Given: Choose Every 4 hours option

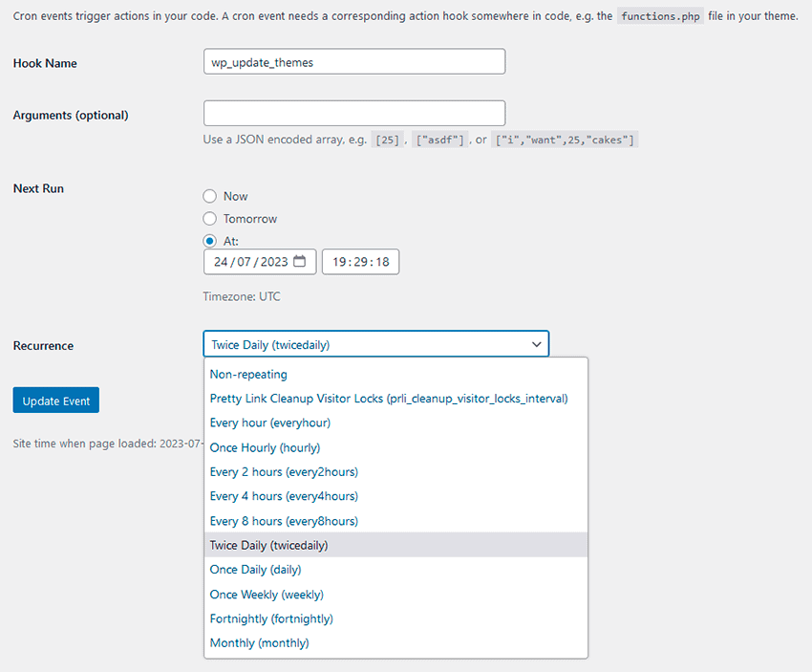Looking at the screenshot, I should pyautogui.click(x=395, y=496).
